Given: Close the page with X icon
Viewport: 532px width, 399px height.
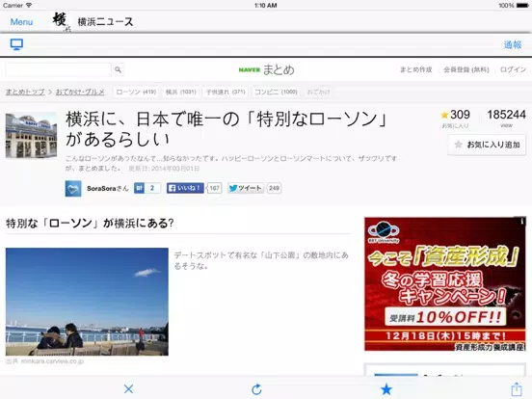Looking at the screenshot, I should [x=128, y=388].
